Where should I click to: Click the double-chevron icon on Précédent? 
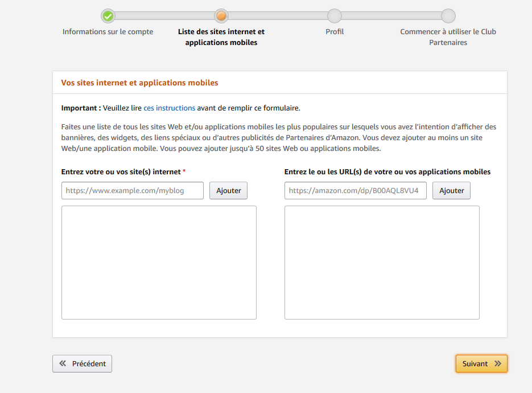[x=63, y=363]
